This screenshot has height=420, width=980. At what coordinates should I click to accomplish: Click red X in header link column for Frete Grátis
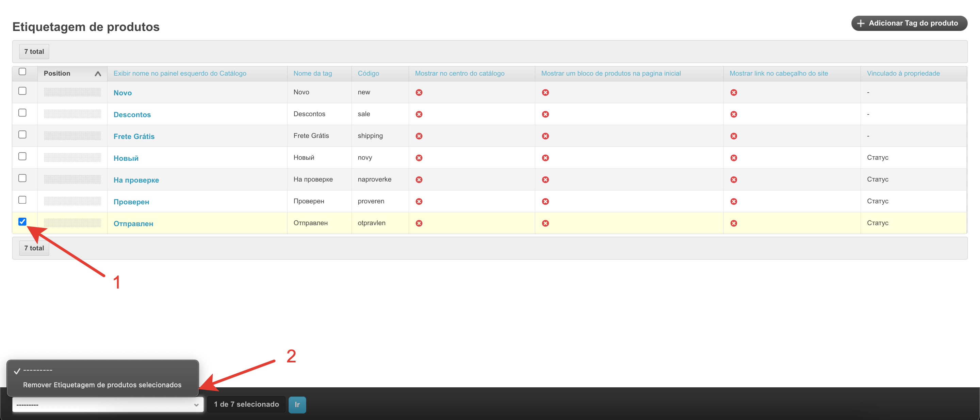pos(734,136)
